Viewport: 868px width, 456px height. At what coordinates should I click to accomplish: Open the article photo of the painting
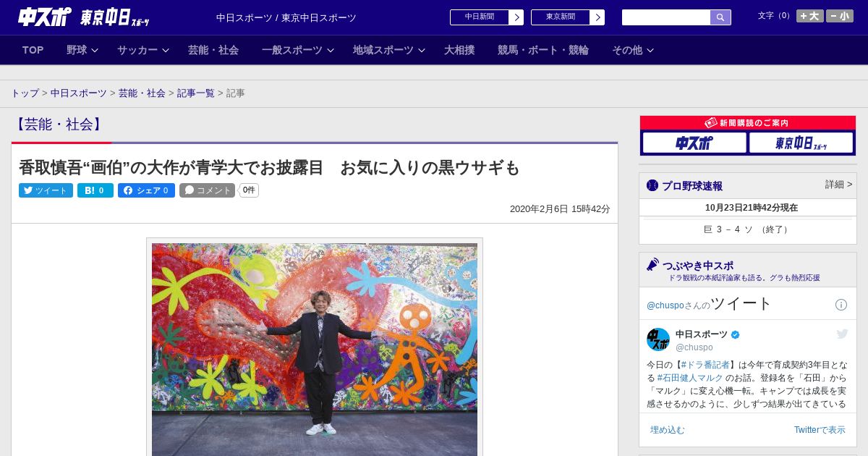coord(315,349)
